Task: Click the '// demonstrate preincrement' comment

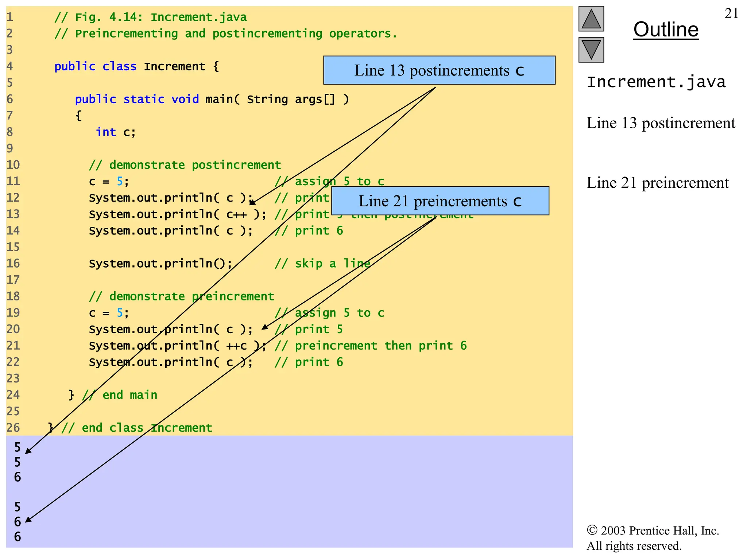Action: click(181, 296)
